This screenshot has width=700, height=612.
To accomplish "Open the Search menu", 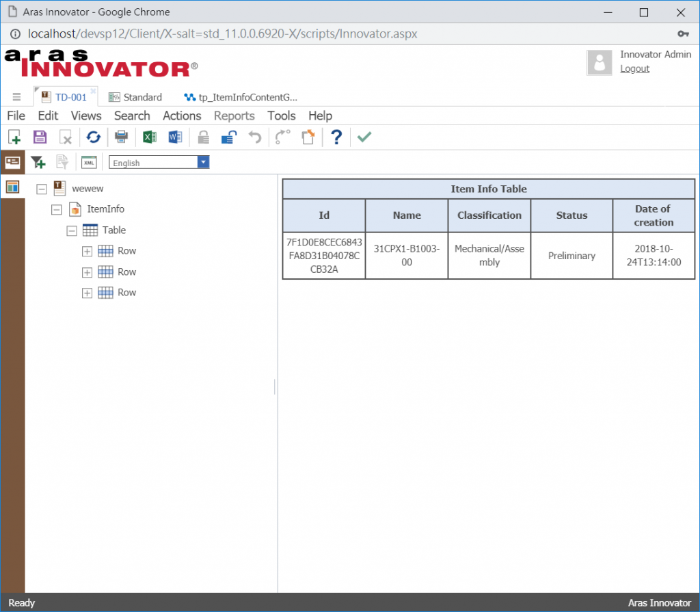I will pos(132,116).
